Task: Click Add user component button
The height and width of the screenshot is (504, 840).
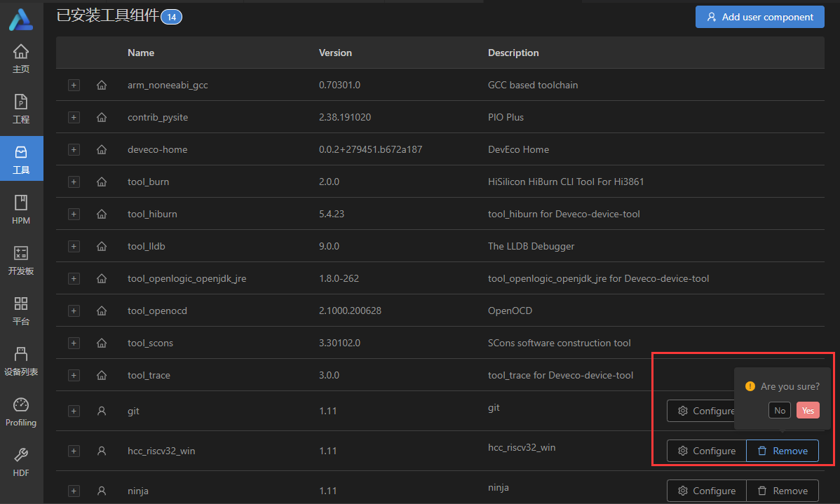Action: (759, 17)
